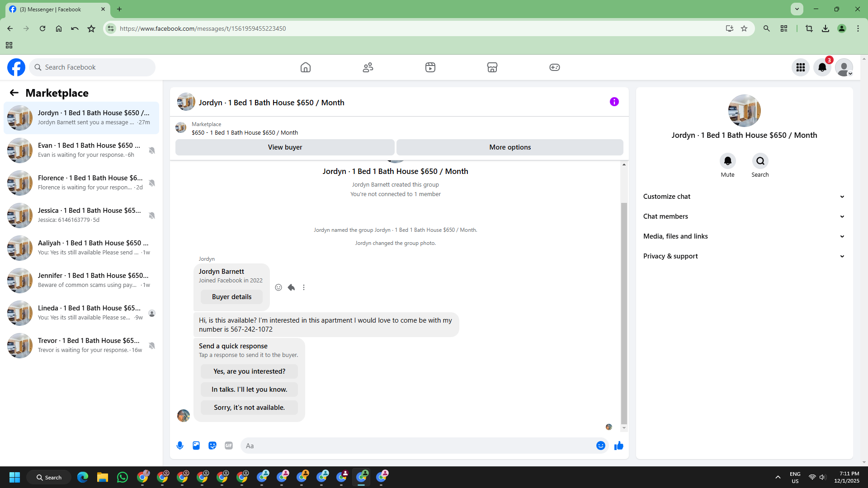Click the Facebook logo
This screenshot has height=488, width=868.
click(x=16, y=67)
